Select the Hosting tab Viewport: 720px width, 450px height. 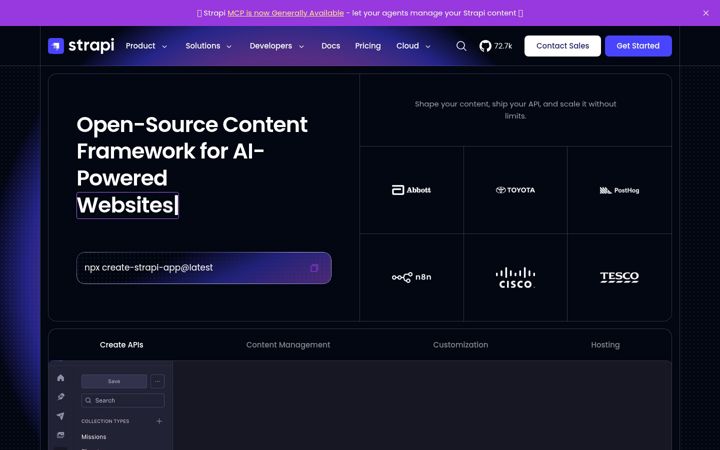click(x=605, y=345)
